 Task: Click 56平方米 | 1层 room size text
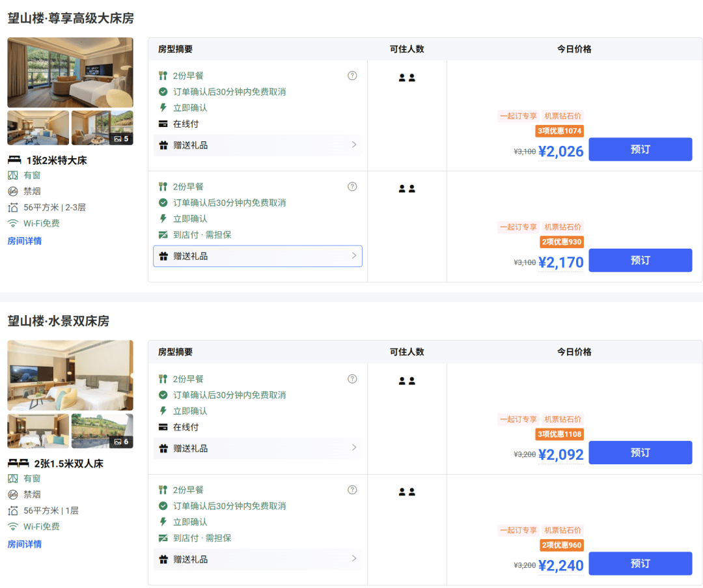pyautogui.click(x=51, y=511)
